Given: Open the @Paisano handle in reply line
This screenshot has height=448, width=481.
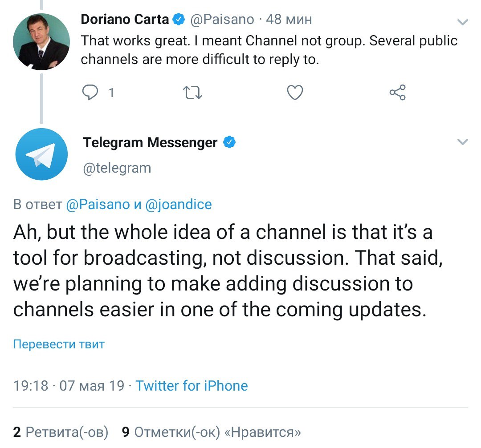Looking at the screenshot, I should 96,204.
